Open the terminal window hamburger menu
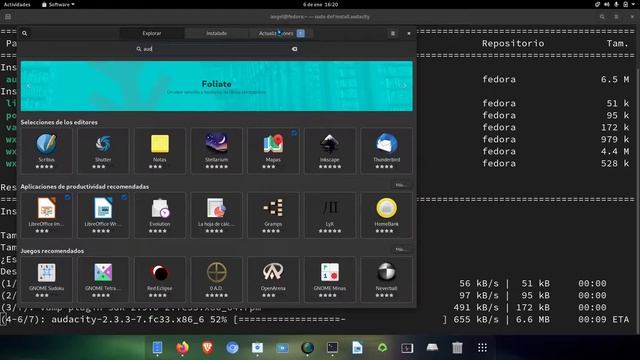The image size is (640, 360). pyautogui.click(x=616, y=17)
